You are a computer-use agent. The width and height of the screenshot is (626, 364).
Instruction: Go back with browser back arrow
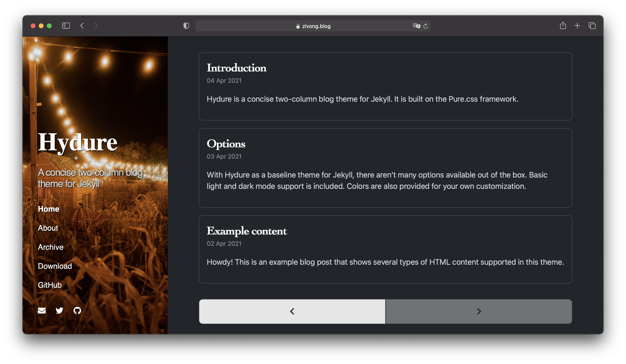coord(82,26)
